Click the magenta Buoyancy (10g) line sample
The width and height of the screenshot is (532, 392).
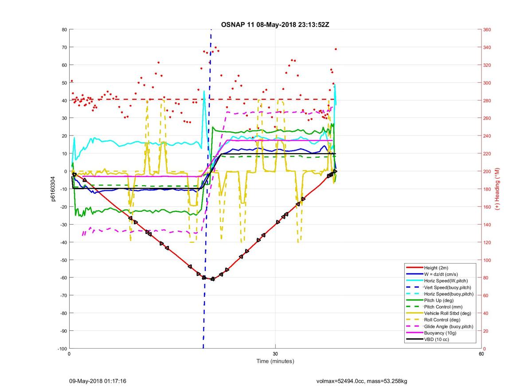414,333
